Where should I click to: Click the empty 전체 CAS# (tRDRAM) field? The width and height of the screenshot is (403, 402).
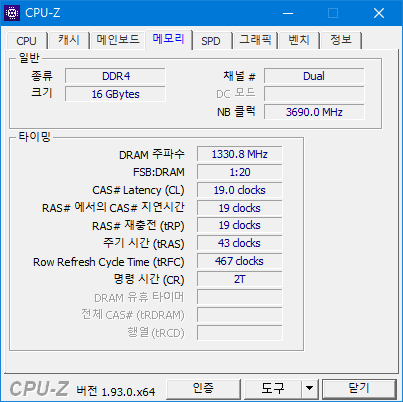(239, 315)
